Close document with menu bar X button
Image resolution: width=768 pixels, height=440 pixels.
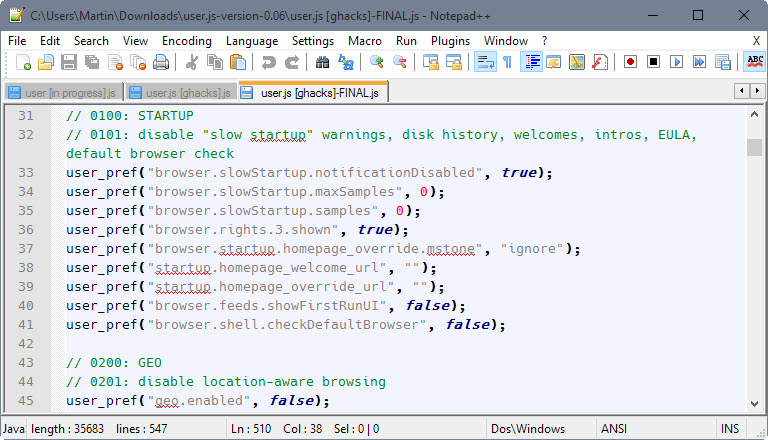pos(756,41)
